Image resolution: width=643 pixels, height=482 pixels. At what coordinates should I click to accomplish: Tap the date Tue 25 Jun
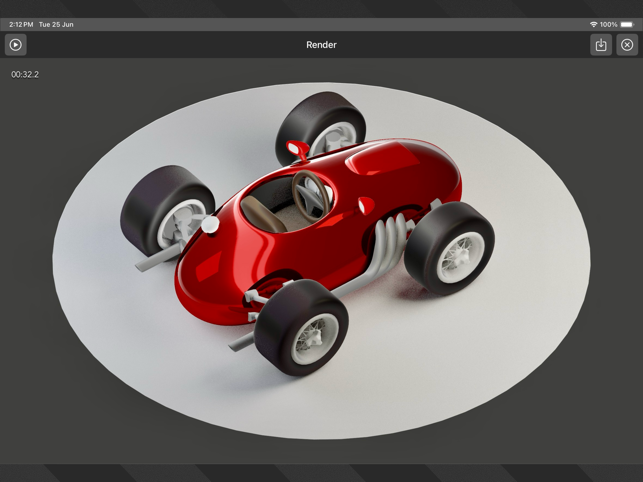56,25
